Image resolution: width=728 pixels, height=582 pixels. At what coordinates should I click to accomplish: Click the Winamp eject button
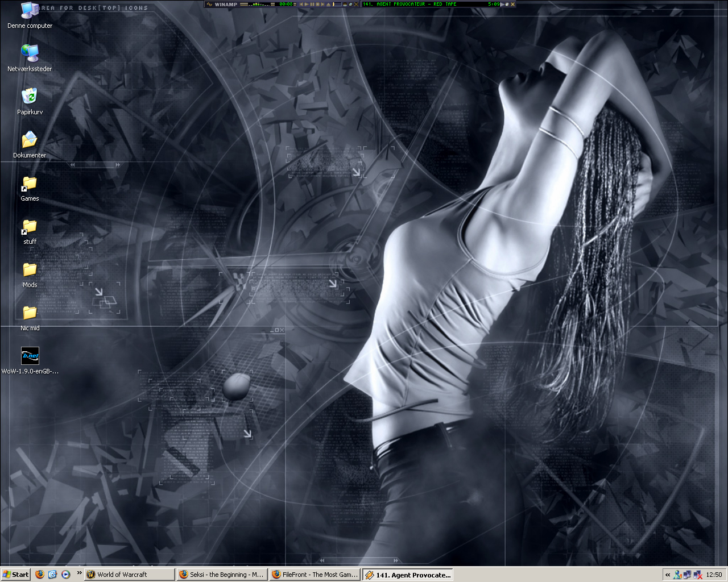tap(328, 4)
